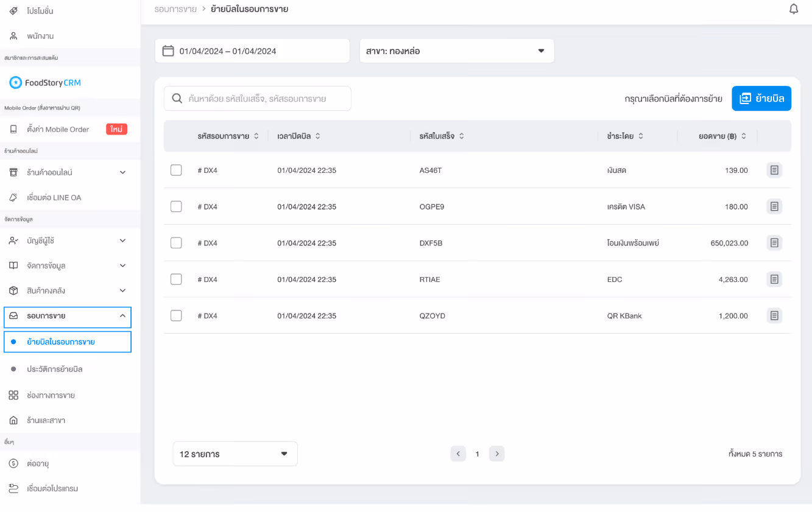Open the สาขา: ทองหล่อ branch dropdown

(457, 51)
